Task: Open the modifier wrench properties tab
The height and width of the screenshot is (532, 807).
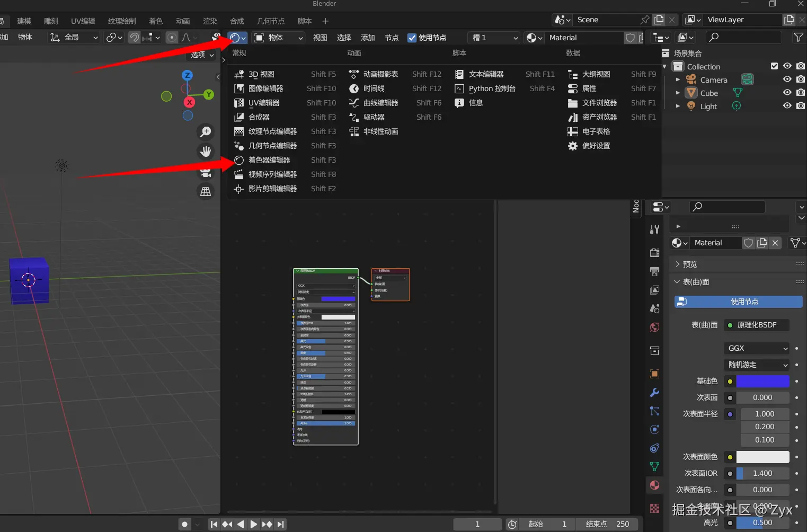Action: coord(654,393)
